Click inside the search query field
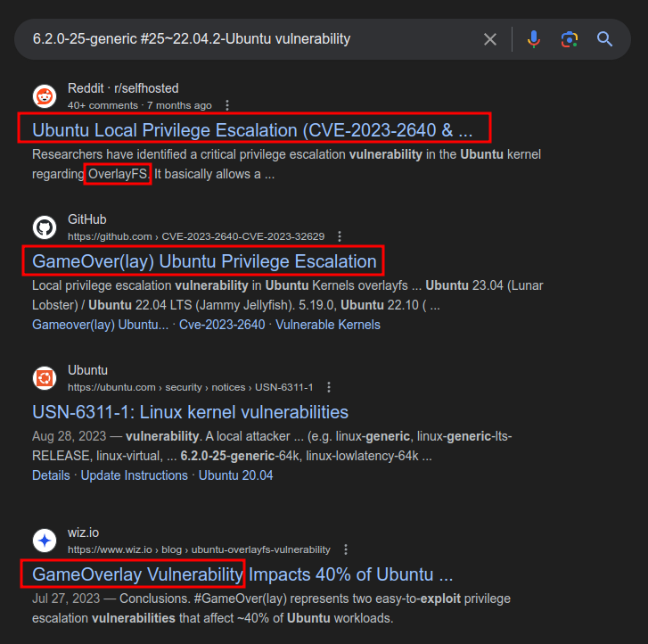This screenshot has width=648, height=644. [x=250, y=39]
